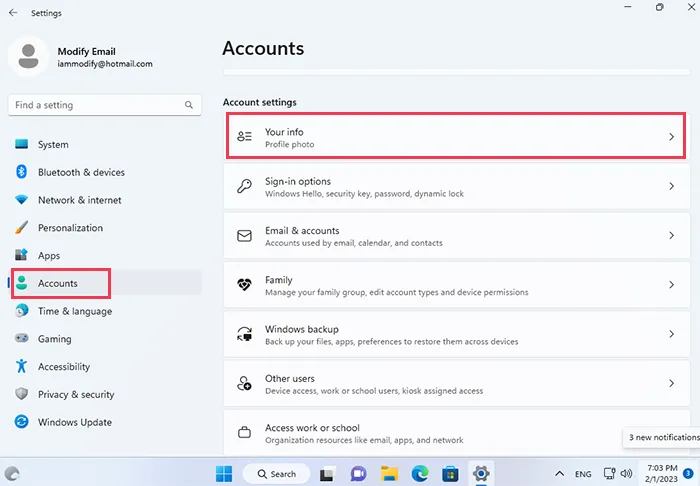This screenshot has width=700, height=486.
Task: Expand Family chevron arrow
Action: coord(671,285)
